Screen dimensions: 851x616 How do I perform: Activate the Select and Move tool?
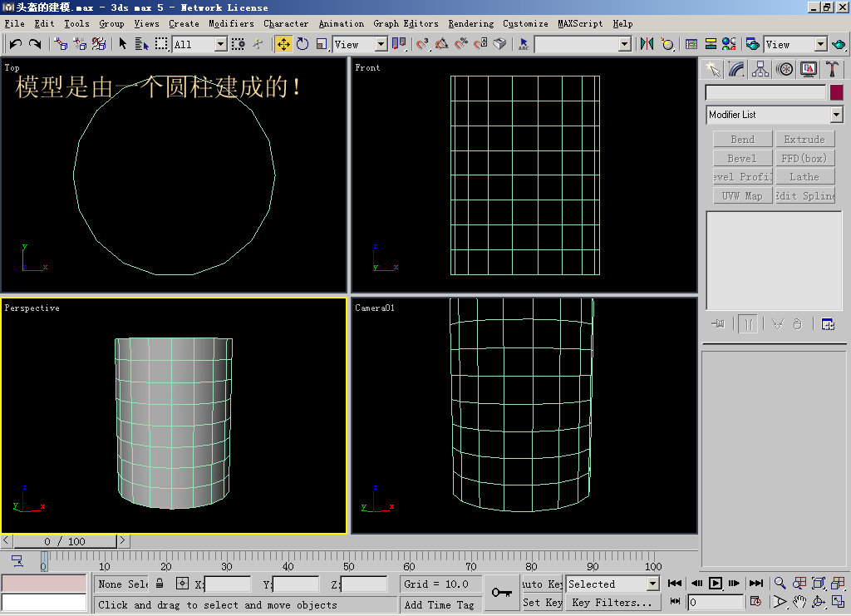(x=283, y=44)
